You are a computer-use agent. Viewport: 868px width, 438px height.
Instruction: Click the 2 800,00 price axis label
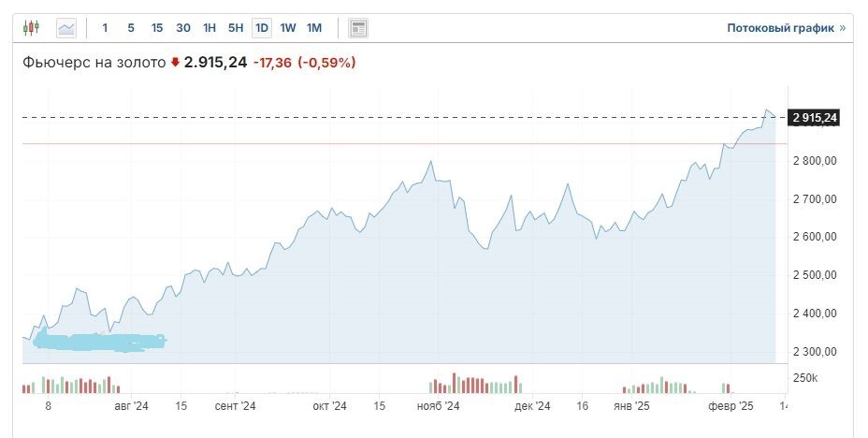(x=816, y=161)
